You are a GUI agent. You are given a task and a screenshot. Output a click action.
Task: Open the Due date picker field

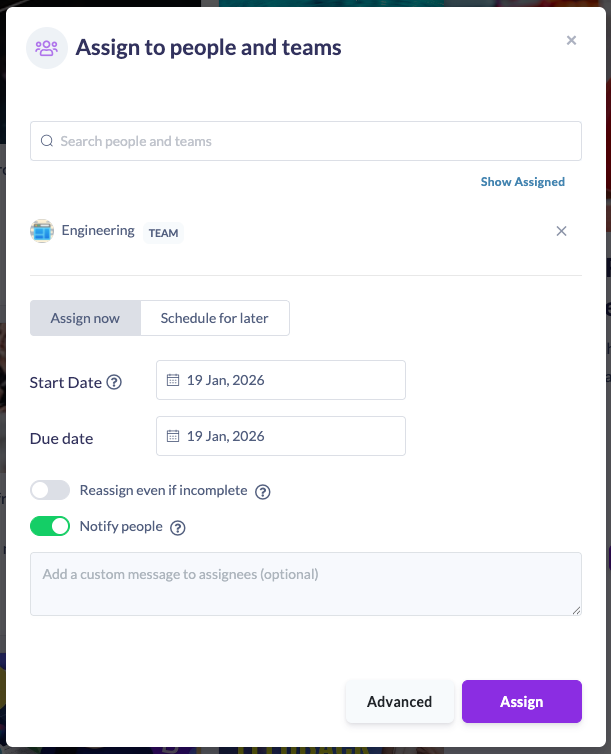(x=281, y=436)
